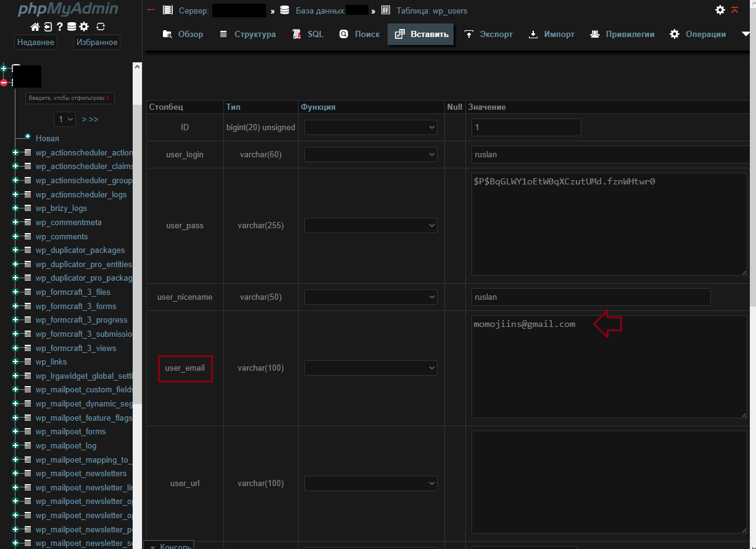The width and height of the screenshot is (756, 549).
Task: Log out using the exit icon
Action: (48, 27)
